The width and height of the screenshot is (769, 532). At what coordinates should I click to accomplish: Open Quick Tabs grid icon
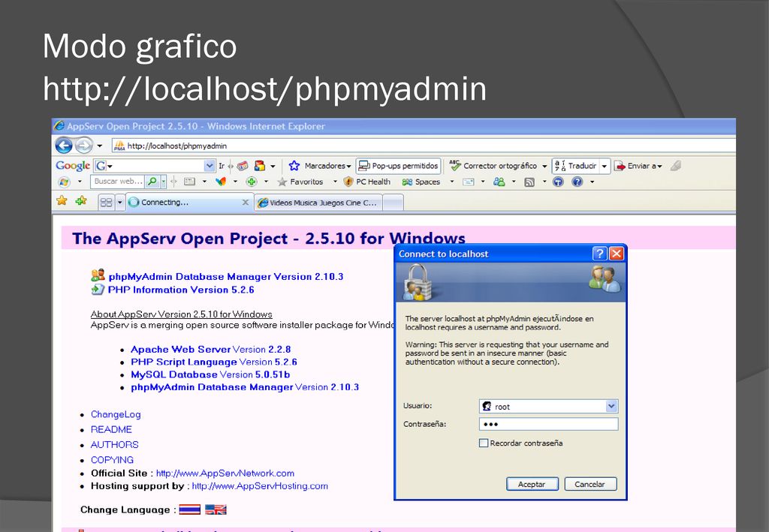pyautogui.click(x=106, y=202)
